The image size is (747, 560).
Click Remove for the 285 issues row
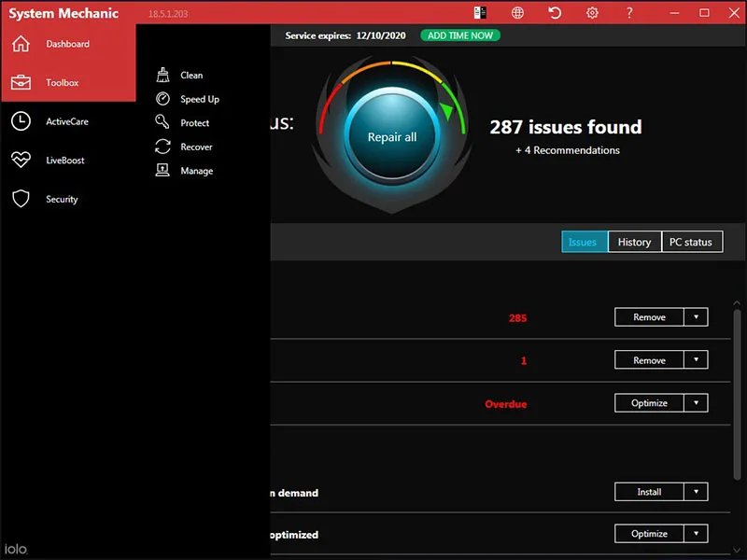(649, 317)
